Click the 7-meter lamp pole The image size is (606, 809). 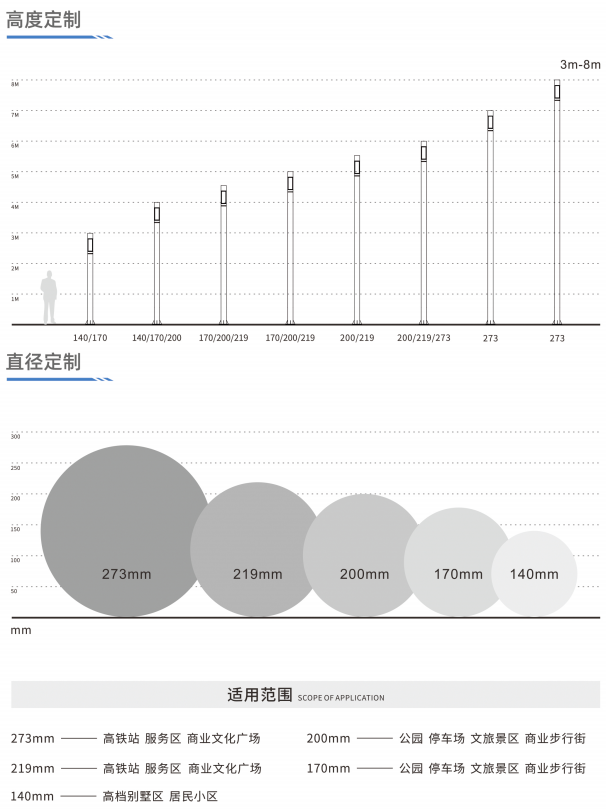coord(490,217)
